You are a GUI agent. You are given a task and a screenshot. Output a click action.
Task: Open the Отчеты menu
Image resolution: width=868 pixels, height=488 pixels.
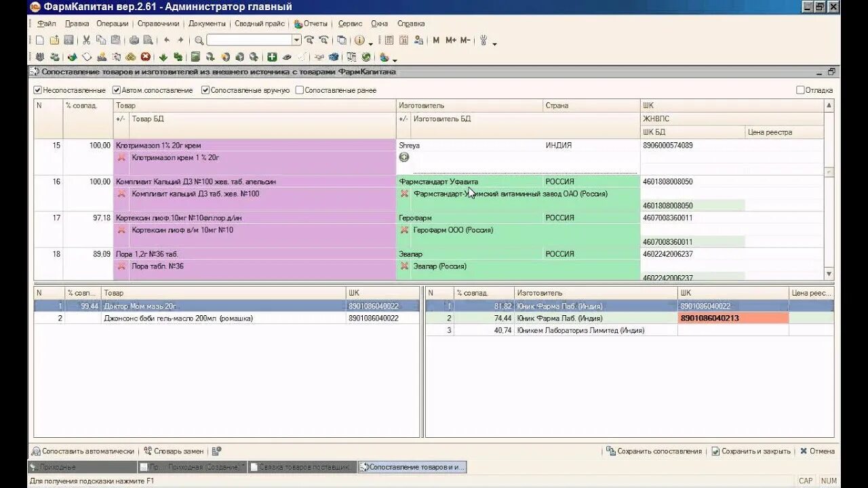(x=311, y=24)
